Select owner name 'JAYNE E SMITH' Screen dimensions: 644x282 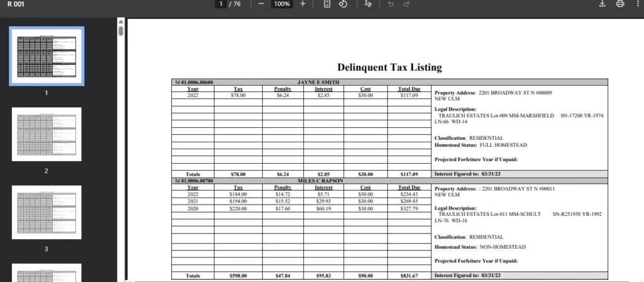(x=318, y=82)
